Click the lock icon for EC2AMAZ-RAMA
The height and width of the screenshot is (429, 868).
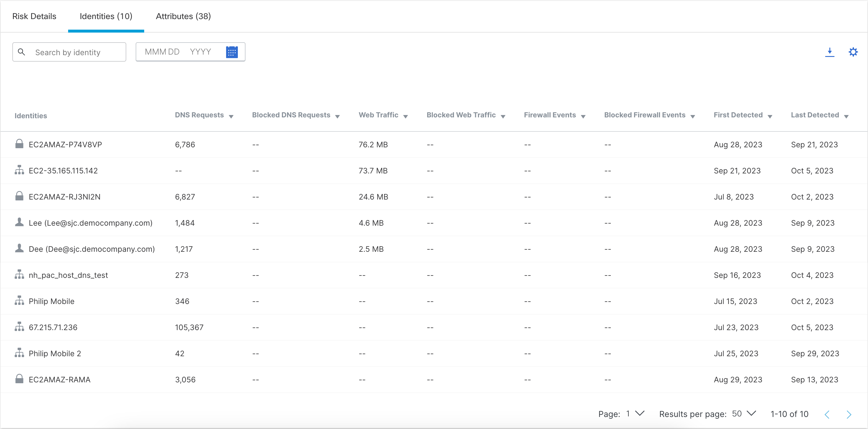click(x=20, y=379)
